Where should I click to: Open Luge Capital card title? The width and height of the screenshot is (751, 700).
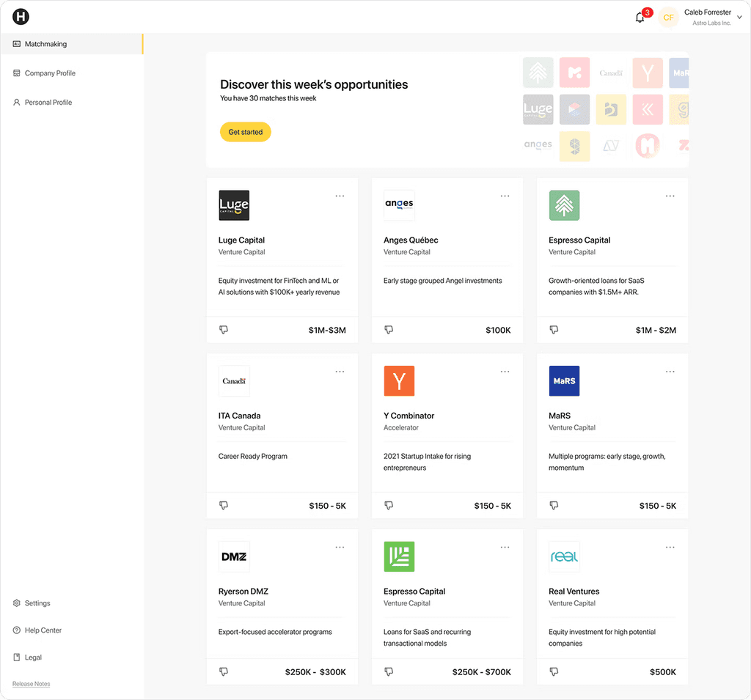(x=241, y=240)
